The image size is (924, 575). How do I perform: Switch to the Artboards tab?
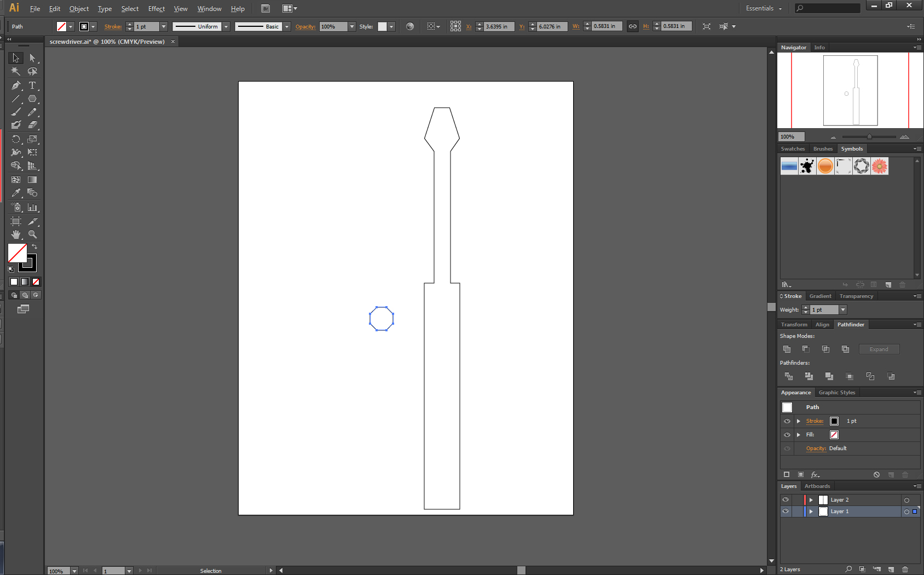tap(817, 486)
